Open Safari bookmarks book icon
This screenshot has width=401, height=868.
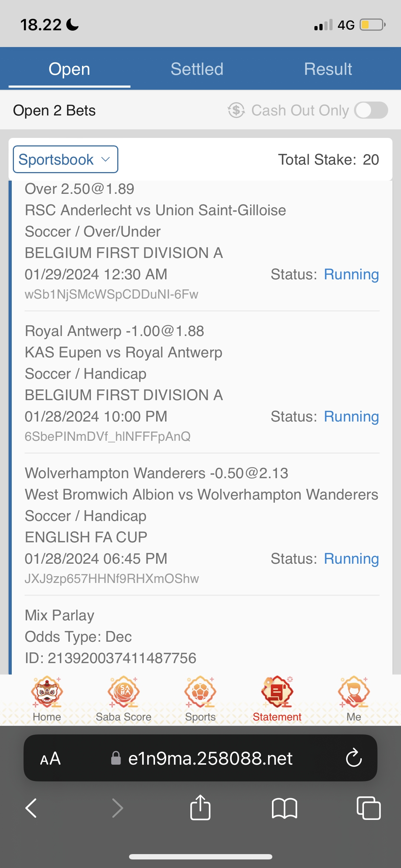[284, 808]
